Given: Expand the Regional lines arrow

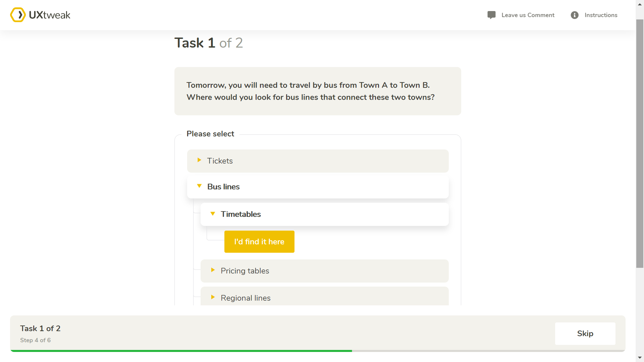Looking at the screenshot, I should [x=213, y=297].
